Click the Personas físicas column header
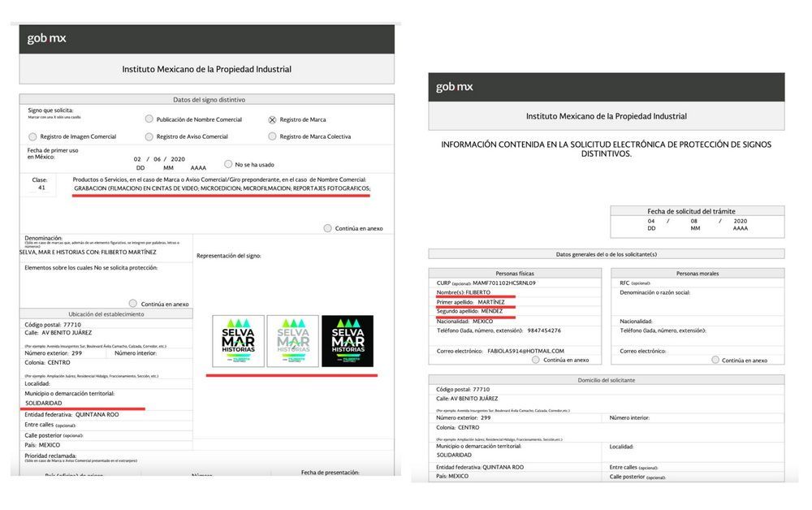 tap(515, 274)
